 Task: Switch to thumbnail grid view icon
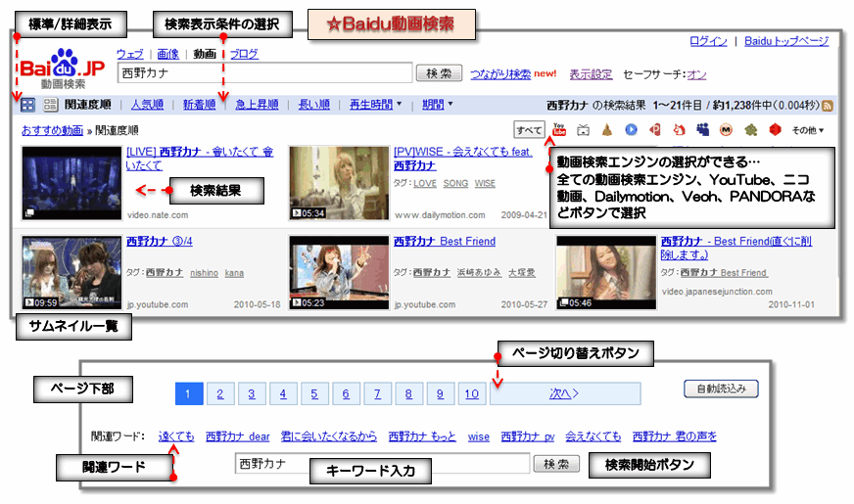27,105
